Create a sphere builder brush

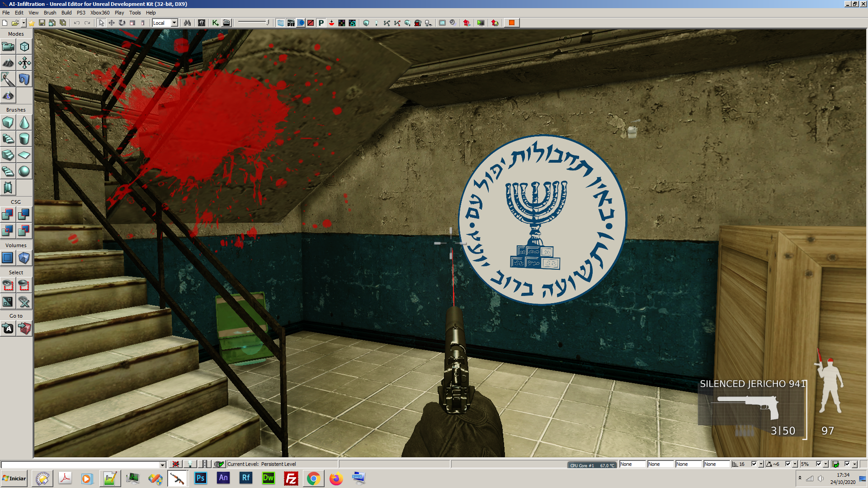(x=24, y=171)
